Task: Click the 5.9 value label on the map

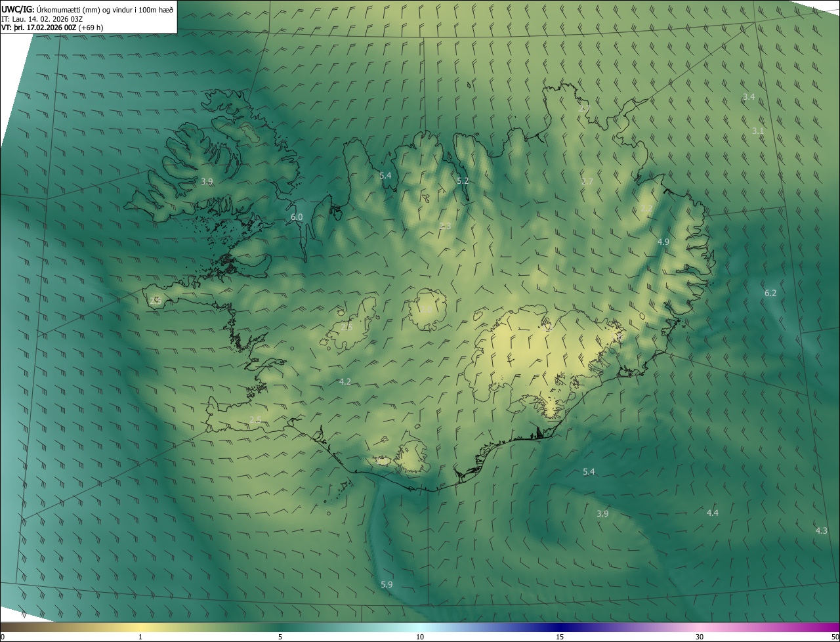Action: coord(387,584)
